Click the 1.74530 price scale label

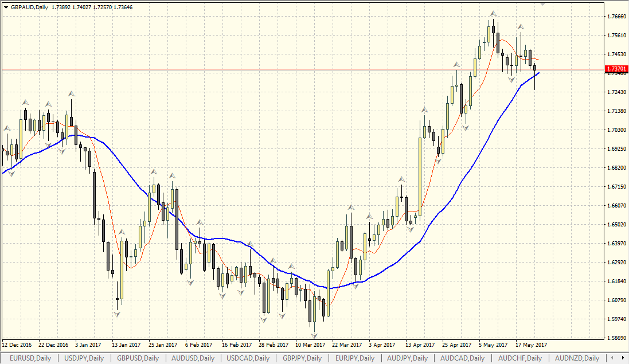point(617,54)
